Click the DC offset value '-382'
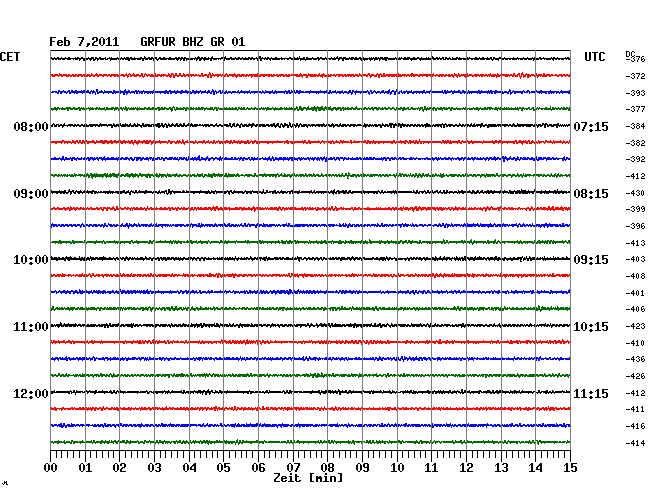650x494 pixels. [635, 143]
